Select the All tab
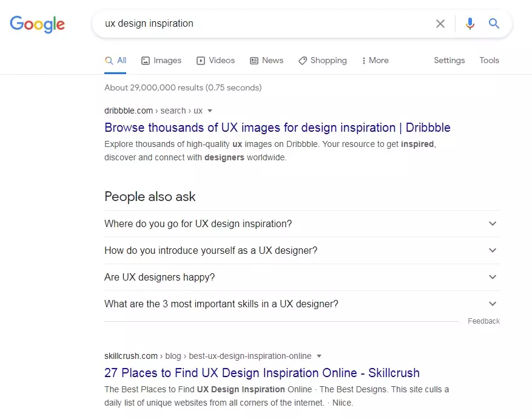This screenshot has width=532, height=419. click(x=115, y=61)
